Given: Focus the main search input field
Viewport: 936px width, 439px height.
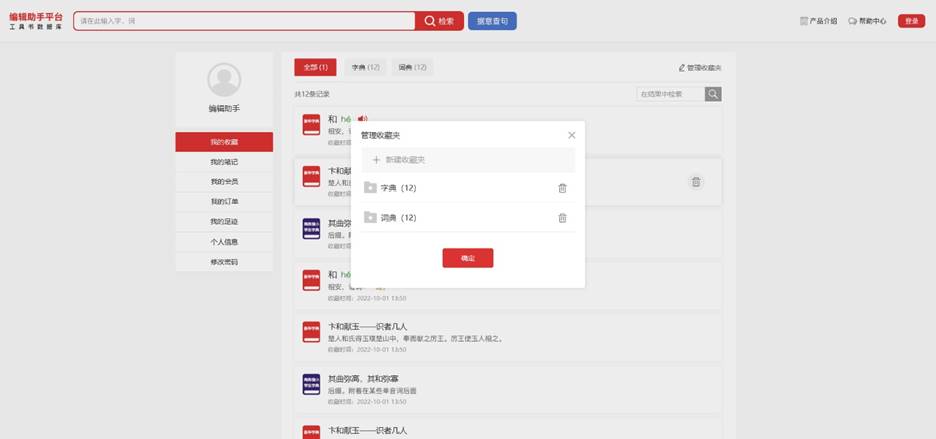Looking at the screenshot, I should (x=245, y=21).
